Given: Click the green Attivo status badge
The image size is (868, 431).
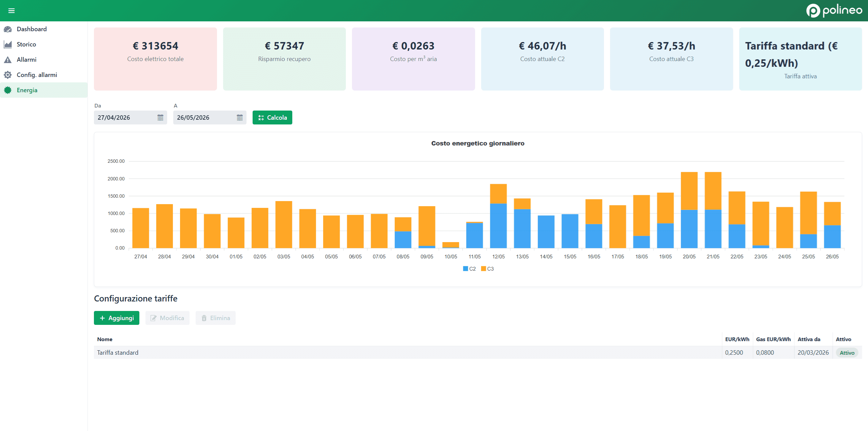Looking at the screenshot, I should 847,353.
